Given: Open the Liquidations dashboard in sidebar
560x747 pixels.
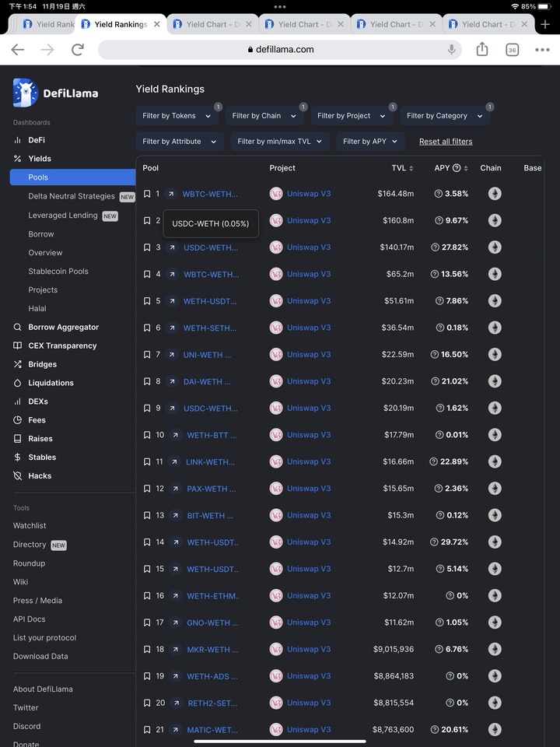Looking at the screenshot, I should click(x=51, y=383).
